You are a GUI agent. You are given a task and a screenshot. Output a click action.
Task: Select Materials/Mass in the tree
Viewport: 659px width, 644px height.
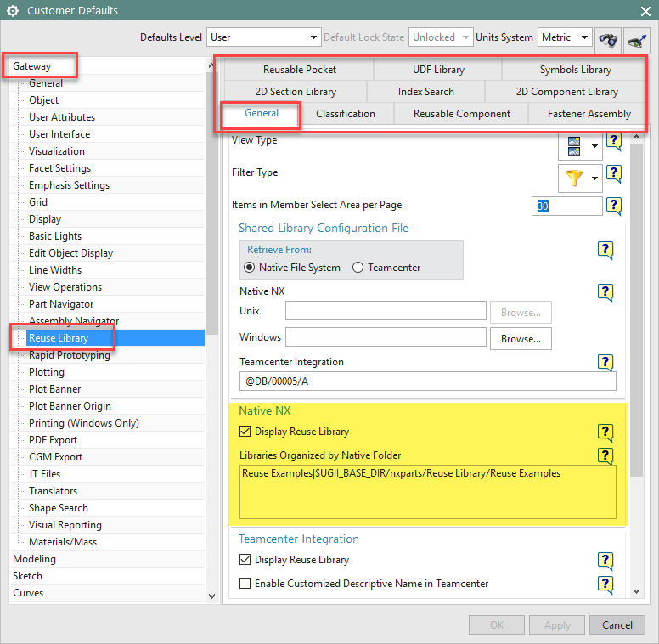point(63,542)
